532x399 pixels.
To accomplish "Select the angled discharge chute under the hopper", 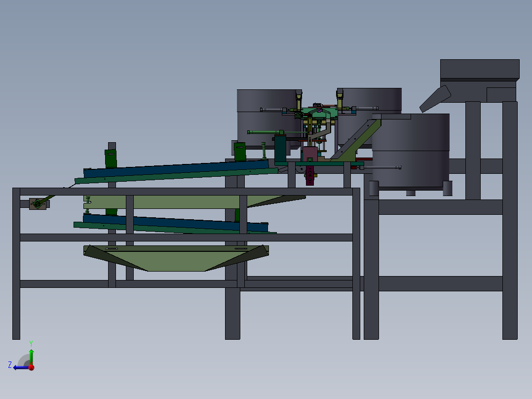I will (x=435, y=99).
